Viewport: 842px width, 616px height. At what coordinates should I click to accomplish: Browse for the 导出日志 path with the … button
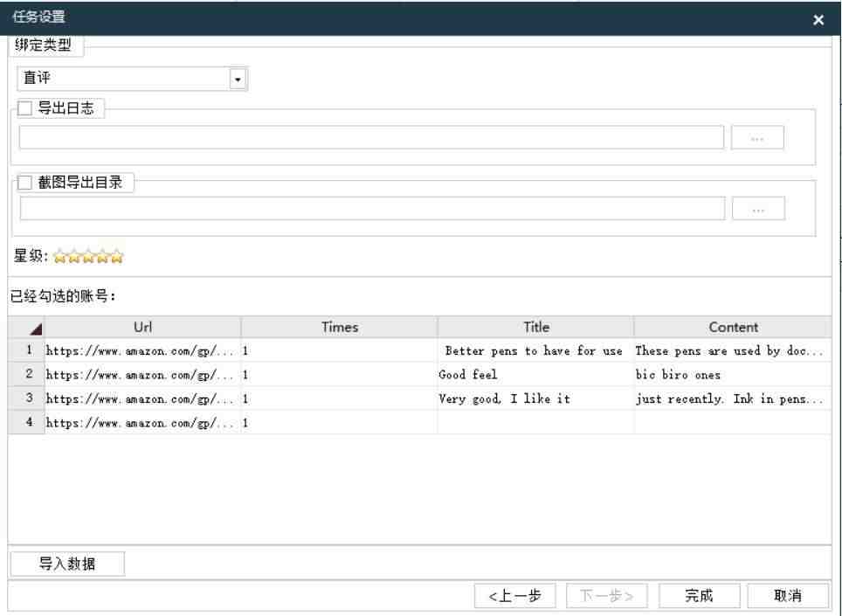point(757,137)
